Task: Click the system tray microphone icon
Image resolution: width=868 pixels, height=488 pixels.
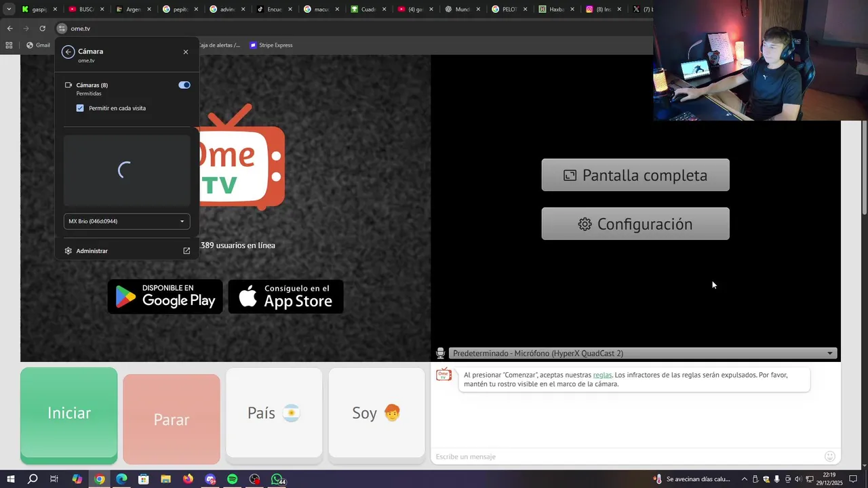Action: (x=776, y=479)
